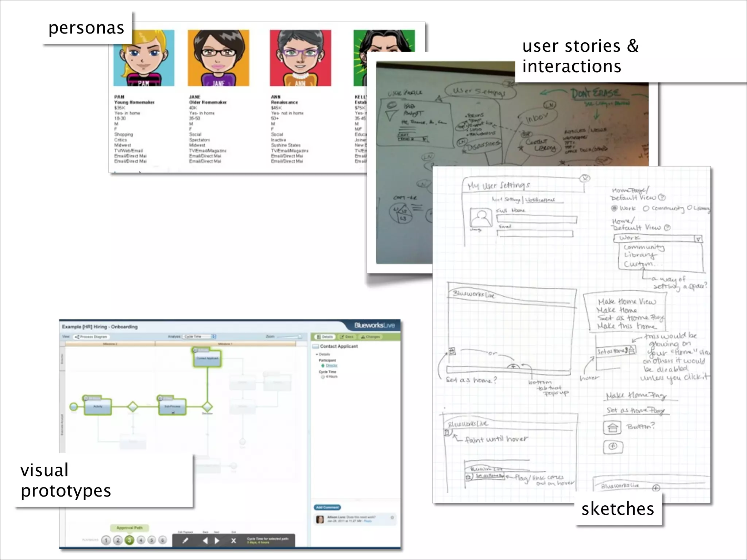Click the gear icon on Allison Lure's comment
Viewport: 747px width, 560px height.
392,517
